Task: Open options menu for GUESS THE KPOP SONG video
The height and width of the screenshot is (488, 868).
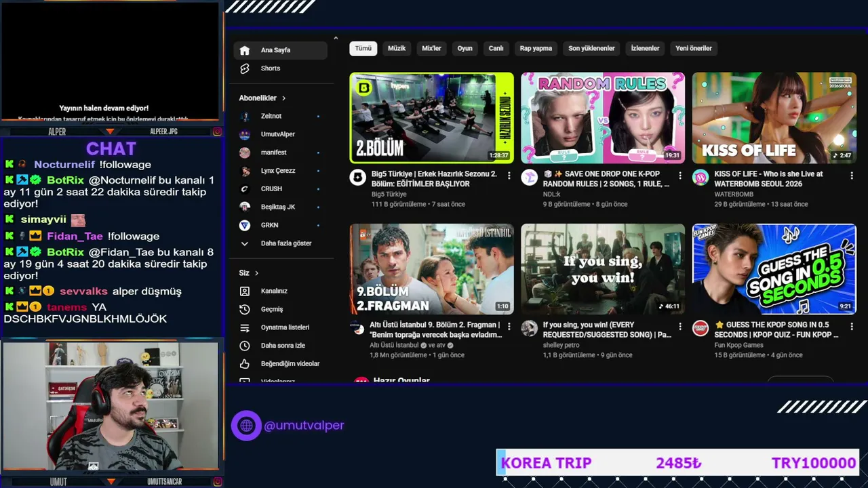Action: point(852,327)
